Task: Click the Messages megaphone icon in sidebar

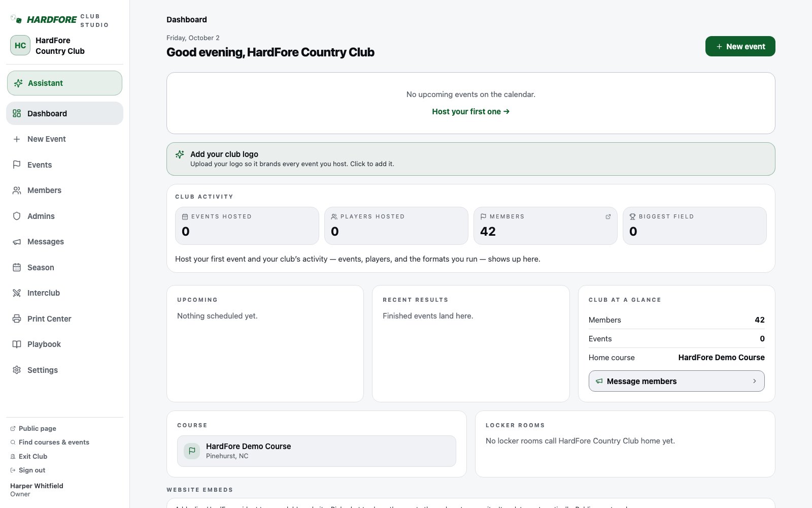Action: tap(17, 242)
